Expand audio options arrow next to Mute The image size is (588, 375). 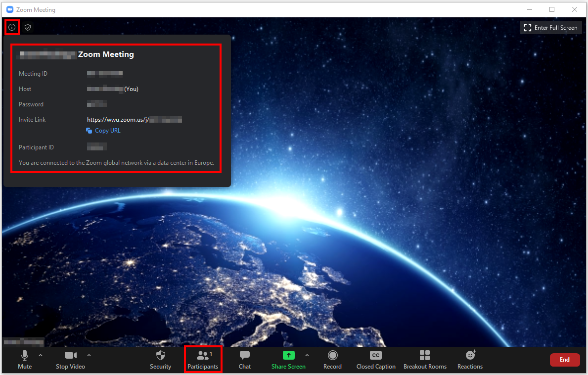pyautogui.click(x=41, y=355)
